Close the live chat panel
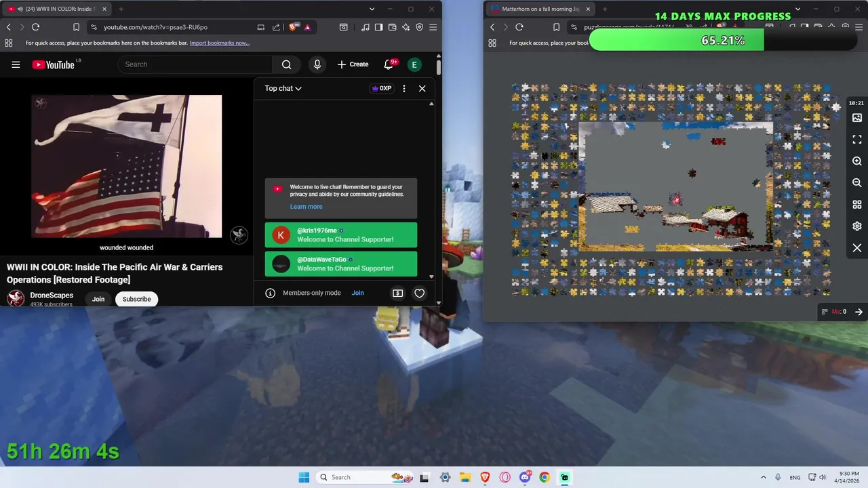The image size is (868, 488). [422, 88]
